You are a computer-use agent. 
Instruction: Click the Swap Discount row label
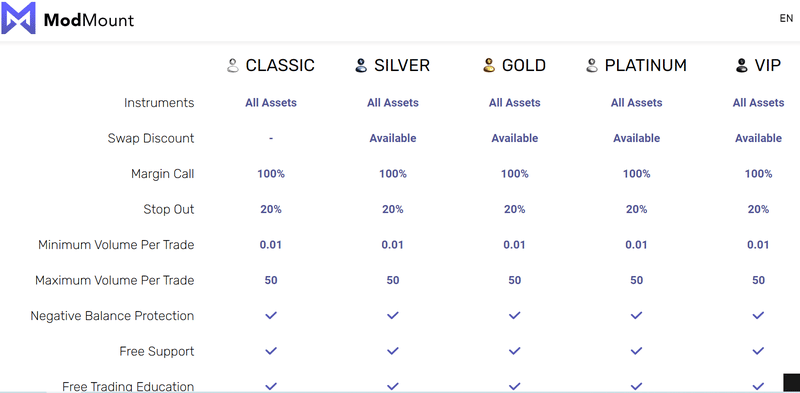(x=151, y=138)
